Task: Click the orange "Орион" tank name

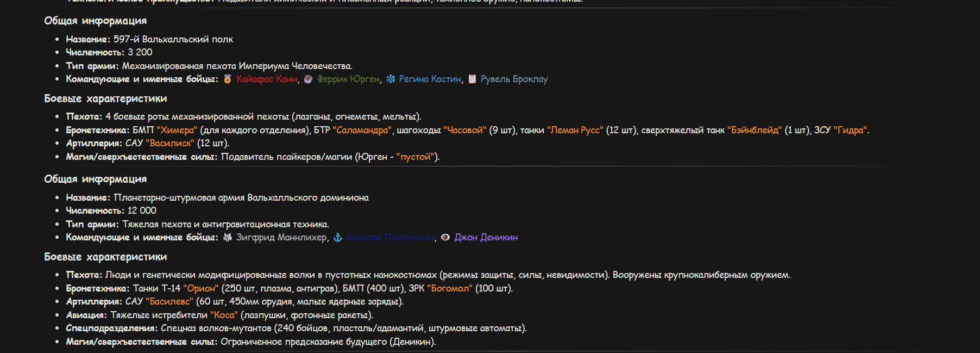Action: point(201,288)
